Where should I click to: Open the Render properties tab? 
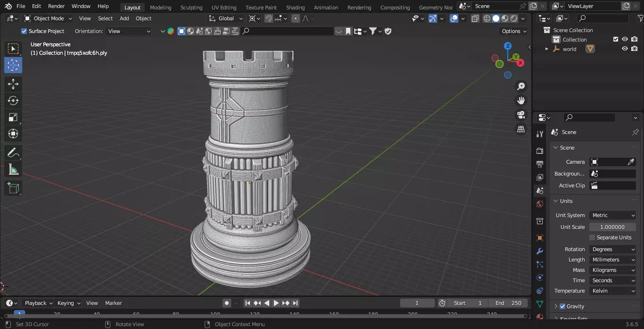pyautogui.click(x=540, y=151)
